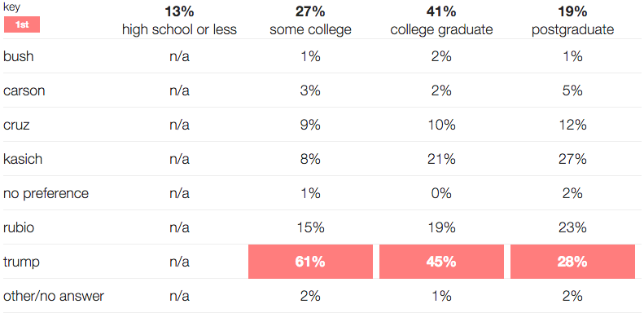Click trump's highlighted 45% cell
This screenshot has height=313, width=644.
tap(441, 262)
